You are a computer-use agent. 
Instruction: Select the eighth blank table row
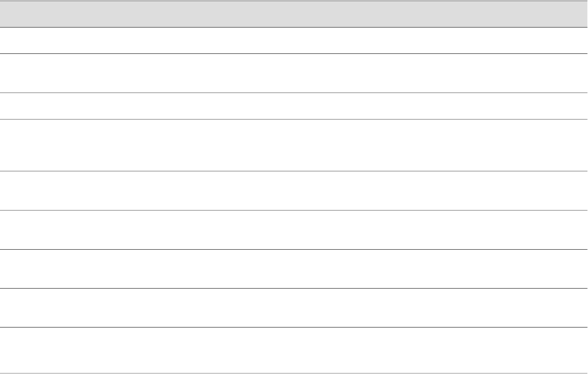pos(294,308)
